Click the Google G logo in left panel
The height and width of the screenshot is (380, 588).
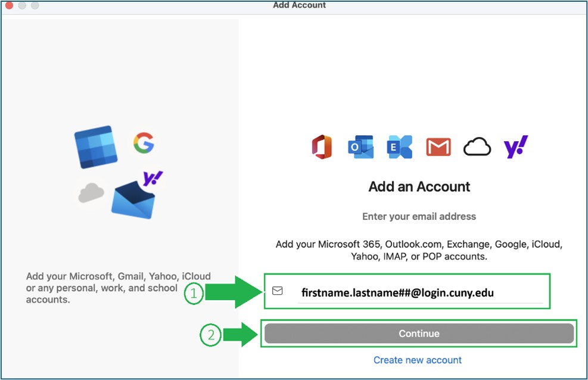tap(144, 143)
